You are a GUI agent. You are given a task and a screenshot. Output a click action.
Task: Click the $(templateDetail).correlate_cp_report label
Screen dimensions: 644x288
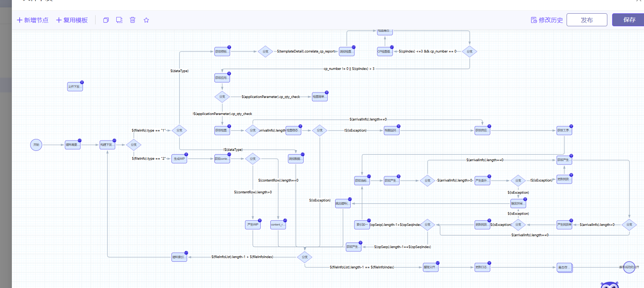(306, 51)
